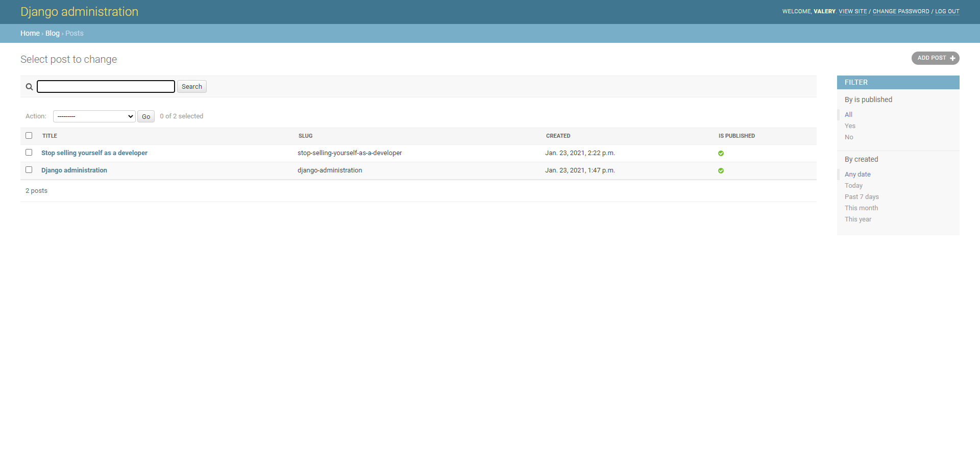Filter created by Any date
980x473 pixels.
tap(857, 175)
